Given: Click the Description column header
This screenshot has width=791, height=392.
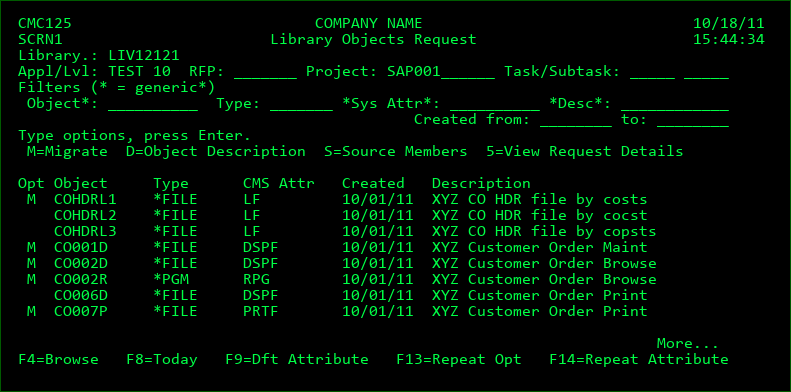Looking at the screenshot, I should point(481,184).
